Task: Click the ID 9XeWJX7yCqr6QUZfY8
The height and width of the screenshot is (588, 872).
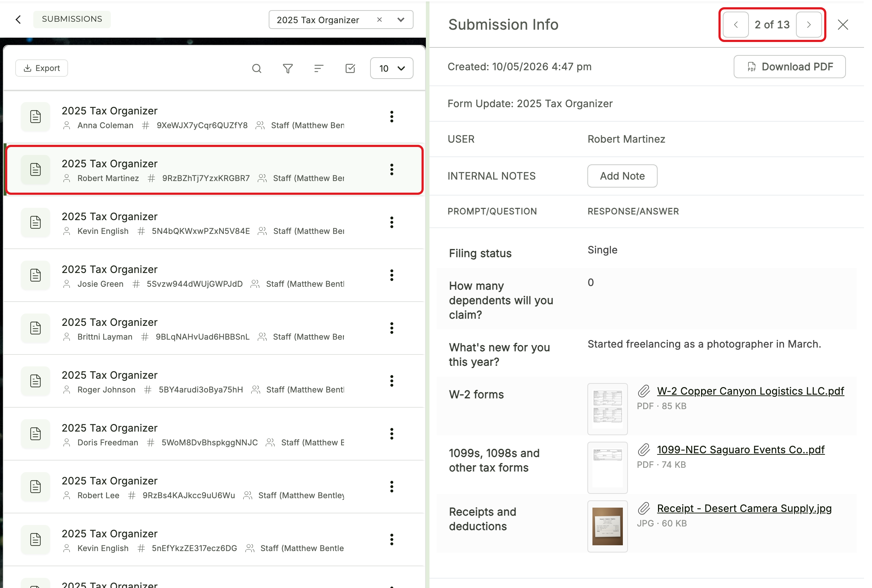Action: click(x=202, y=125)
